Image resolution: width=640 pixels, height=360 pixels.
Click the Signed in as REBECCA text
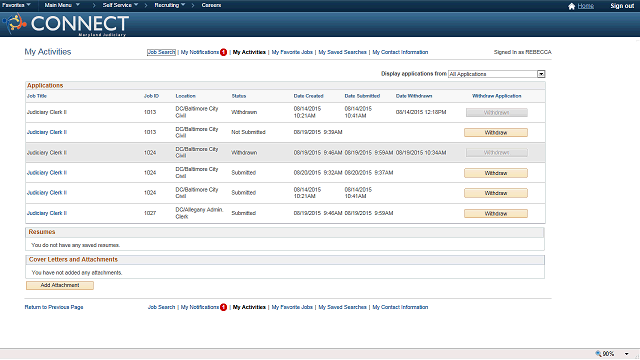coord(522,52)
